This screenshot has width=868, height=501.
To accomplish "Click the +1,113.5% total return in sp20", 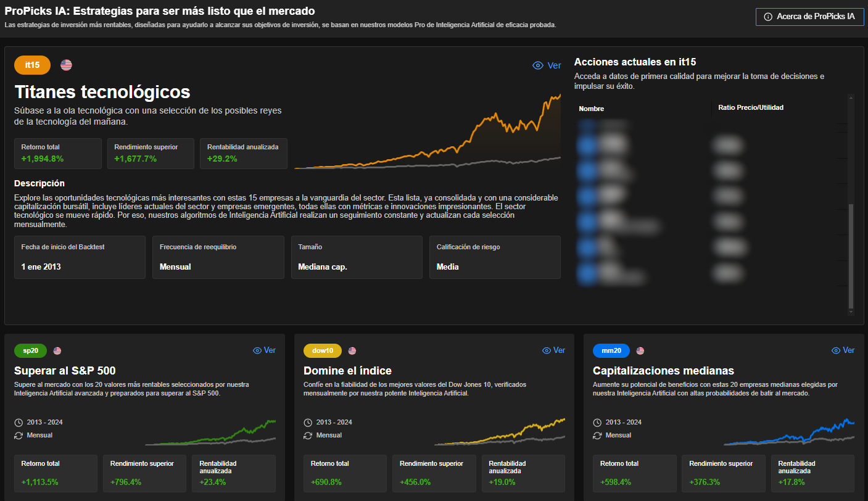I will click(x=39, y=482).
